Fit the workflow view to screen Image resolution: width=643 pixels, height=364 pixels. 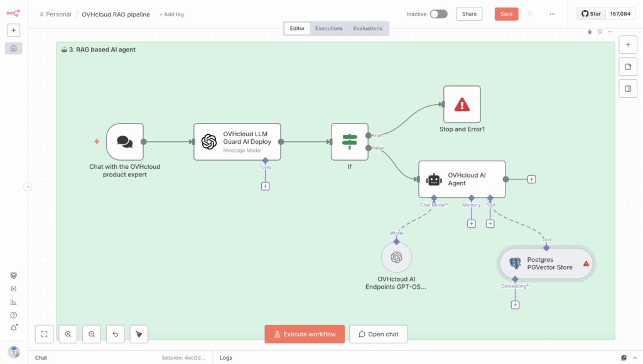pyautogui.click(x=44, y=335)
